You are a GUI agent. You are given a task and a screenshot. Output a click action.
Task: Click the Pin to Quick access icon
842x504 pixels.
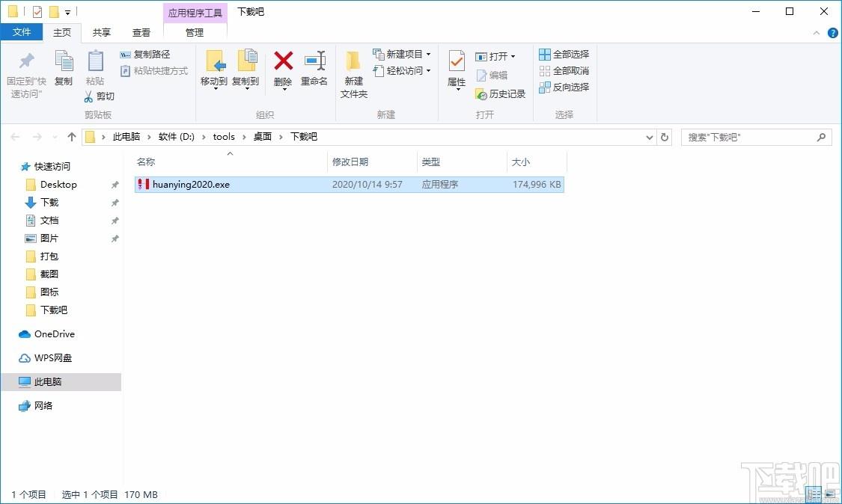[x=26, y=61]
